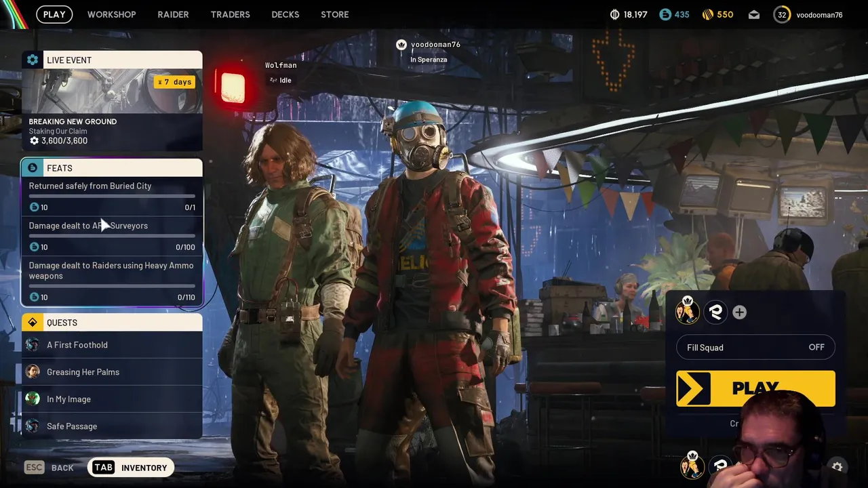Click the Idle status under Wolfman

[281, 80]
